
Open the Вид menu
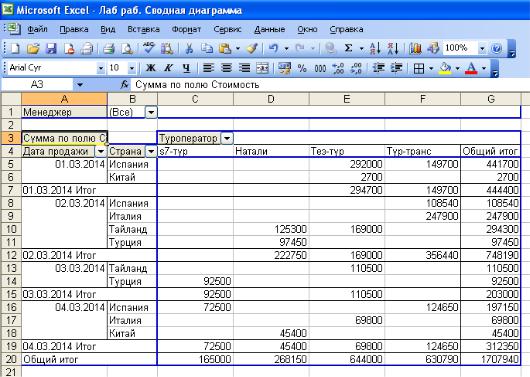[107, 29]
